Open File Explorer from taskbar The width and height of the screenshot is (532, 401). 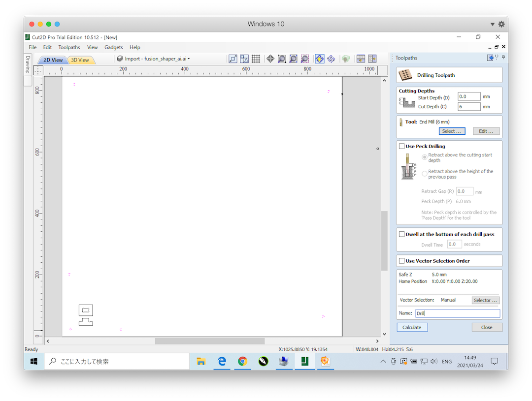point(201,361)
